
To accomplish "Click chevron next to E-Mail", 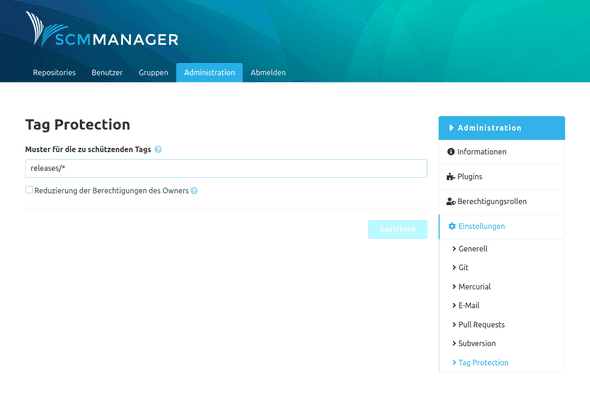I will tap(454, 306).
